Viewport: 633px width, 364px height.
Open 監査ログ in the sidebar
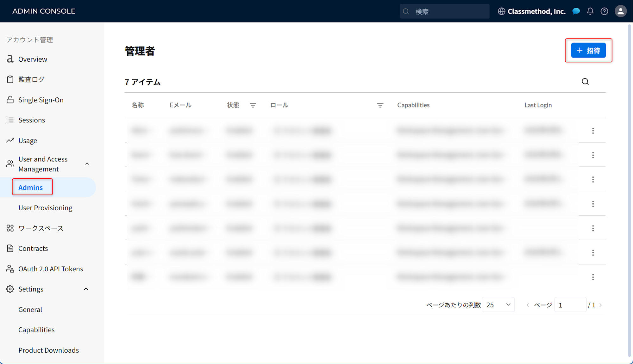pyautogui.click(x=31, y=79)
